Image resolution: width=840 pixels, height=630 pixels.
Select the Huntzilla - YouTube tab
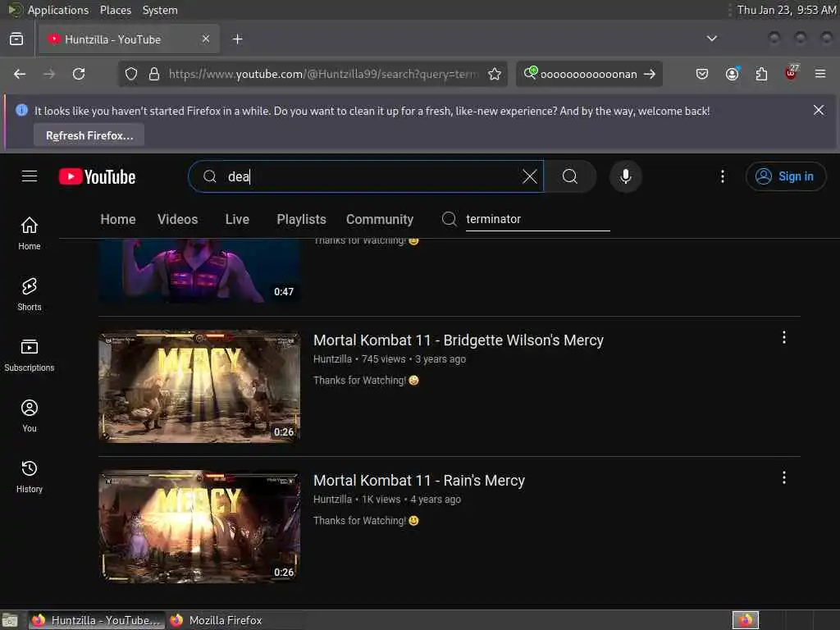[129, 39]
